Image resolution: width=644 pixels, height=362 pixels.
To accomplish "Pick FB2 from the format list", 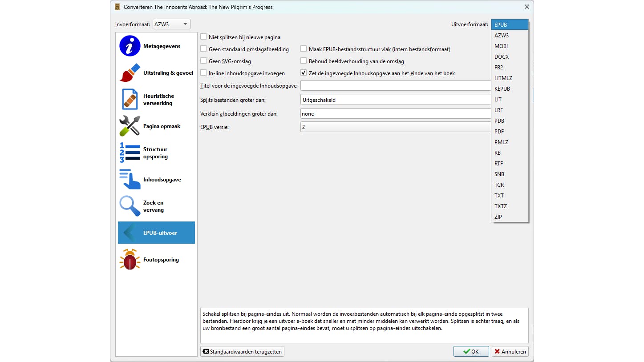I will (510, 68).
